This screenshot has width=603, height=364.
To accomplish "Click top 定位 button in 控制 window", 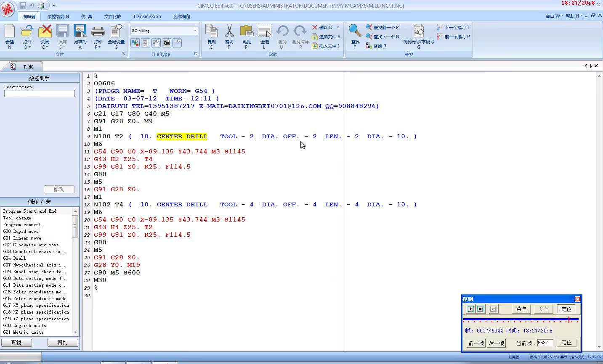I will (x=567, y=309).
